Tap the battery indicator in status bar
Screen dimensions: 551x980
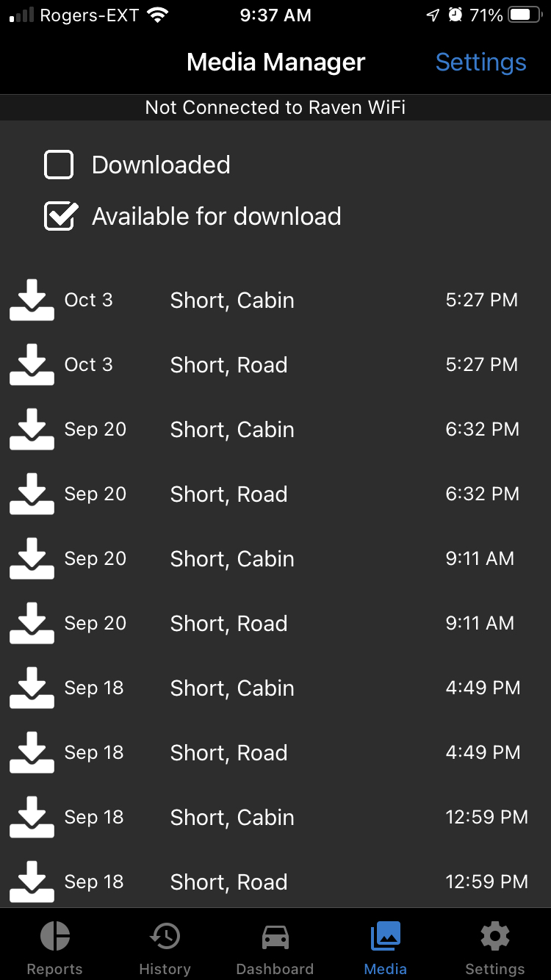tap(525, 15)
